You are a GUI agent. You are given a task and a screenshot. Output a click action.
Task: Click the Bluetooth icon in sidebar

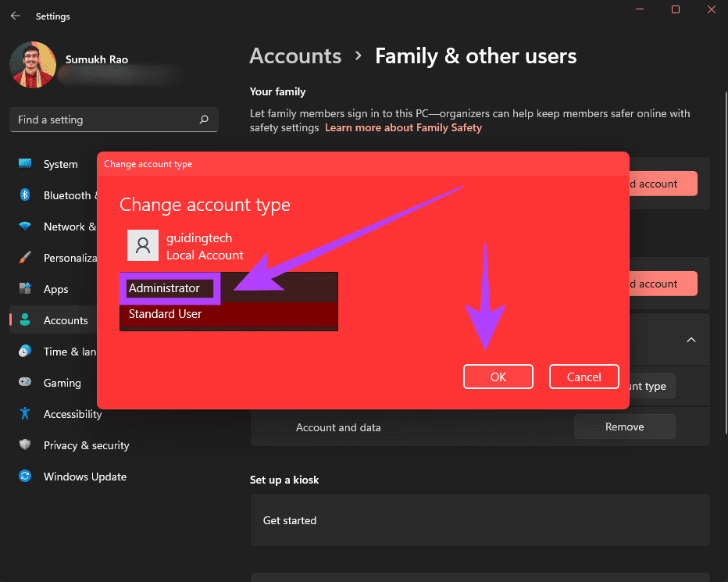(25, 195)
